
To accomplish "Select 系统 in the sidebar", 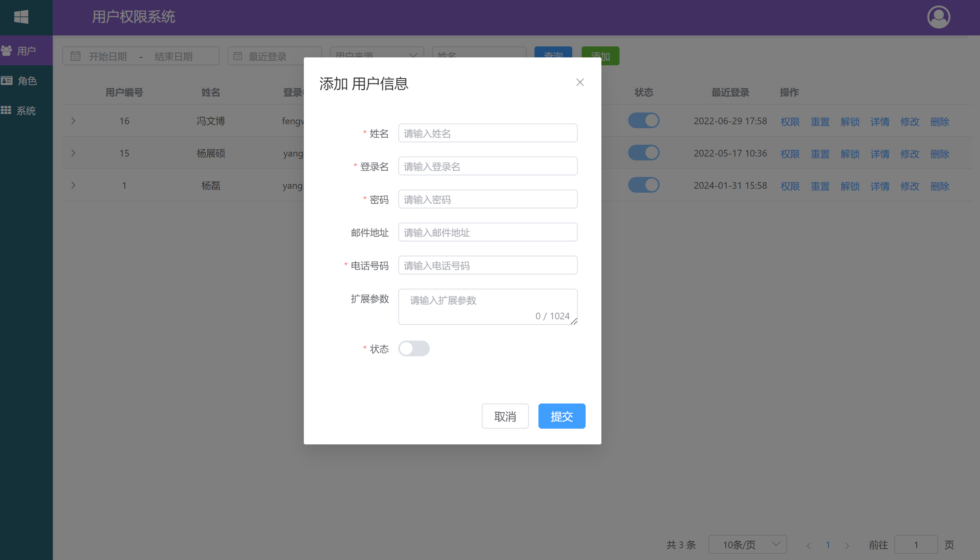I will click(26, 111).
